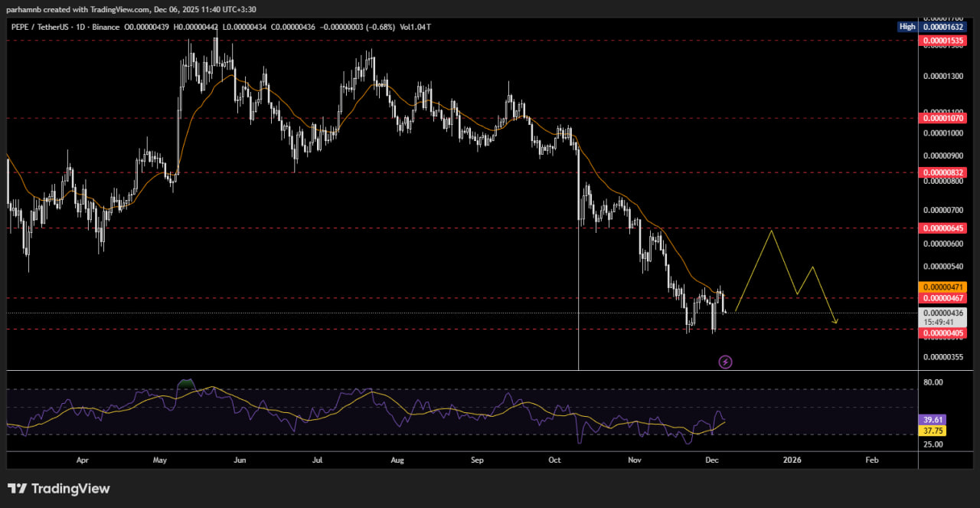Viewport: 980px width, 508px height.
Task: Click the yellow projection arrow head
Action: point(835,321)
